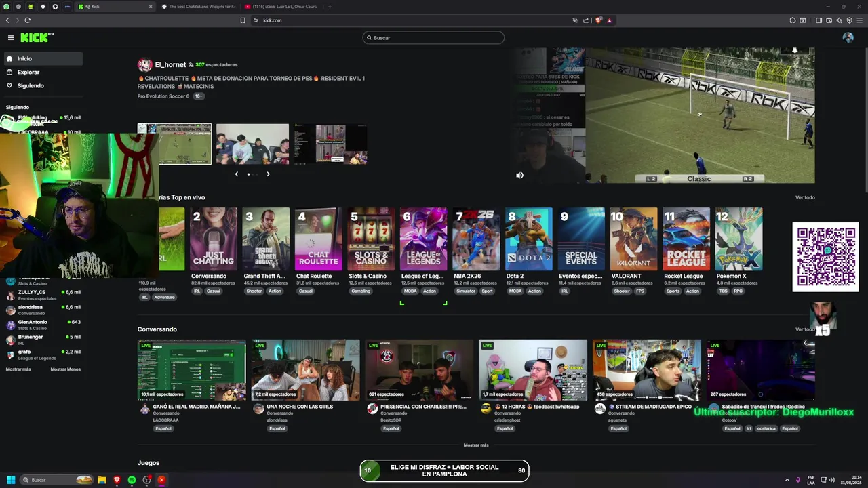The image size is (868, 488).
Task: Toggle the browser sidebar panel icon
Action: pyautogui.click(x=818, y=20)
